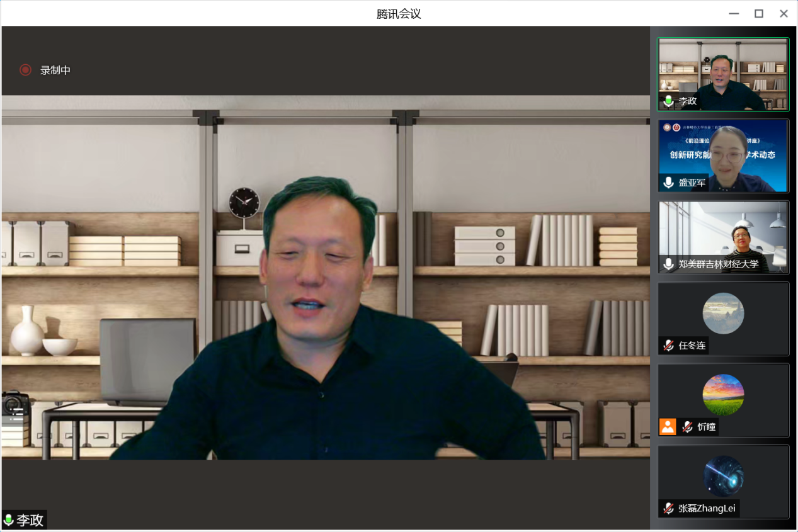Click the red recording indicator icon
This screenshot has height=532, width=798.
(x=25, y=70)
